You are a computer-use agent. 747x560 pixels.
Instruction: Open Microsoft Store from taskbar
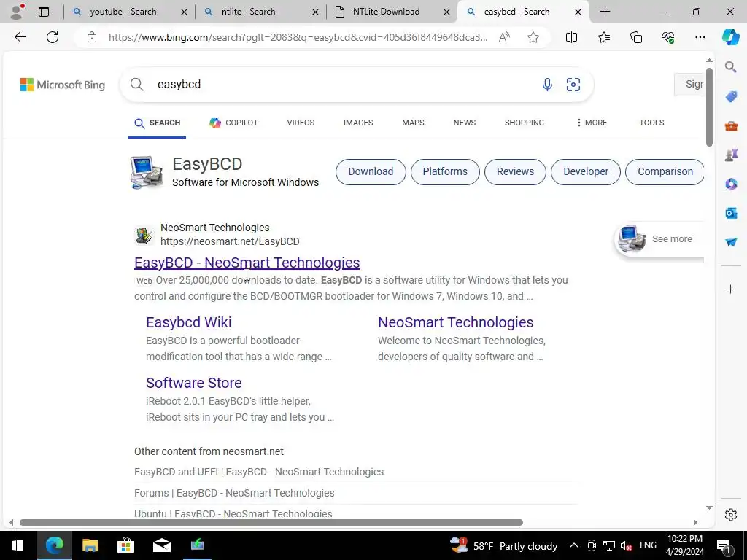[x=125, y=545]
